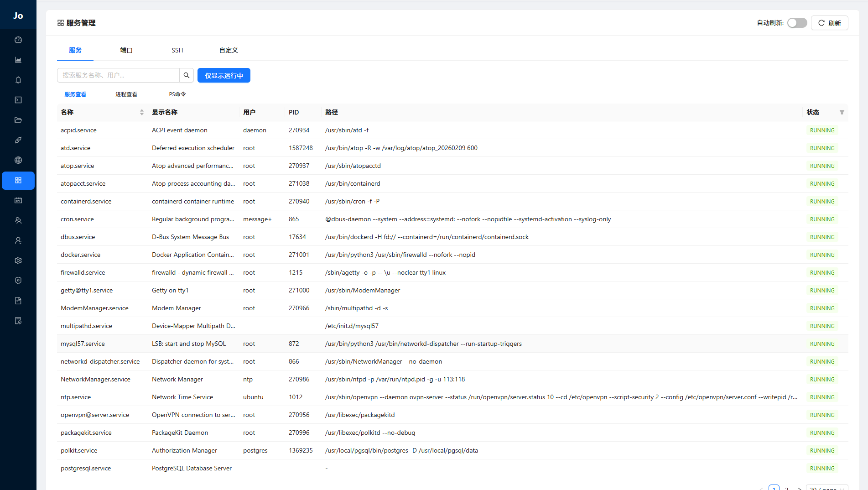Click the 仅显示运行中 button
The width and height of the screenshot is (868, 490).
(x=223, y=76)
